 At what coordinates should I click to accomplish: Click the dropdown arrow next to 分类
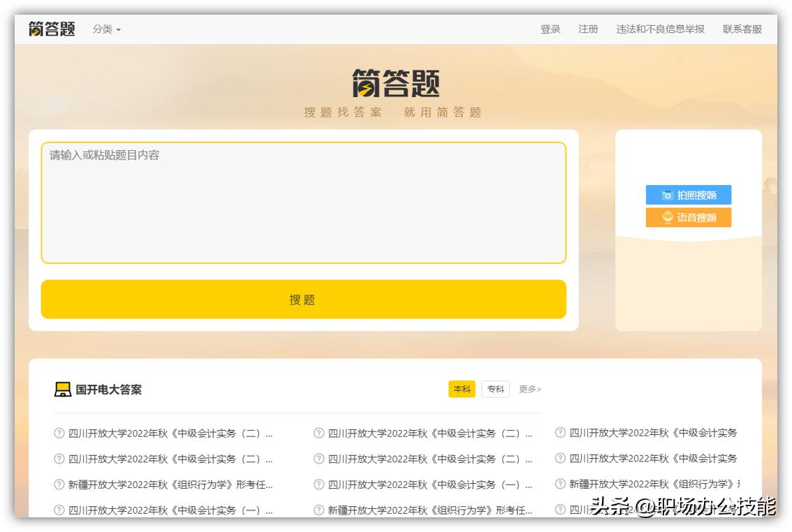point(118,30)
